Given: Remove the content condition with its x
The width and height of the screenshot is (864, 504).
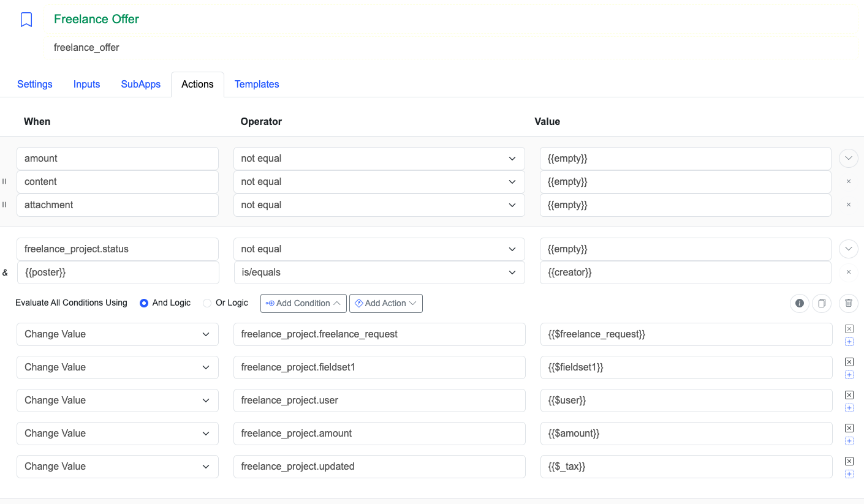Looking at the screenshot, I should pos(849,182).
